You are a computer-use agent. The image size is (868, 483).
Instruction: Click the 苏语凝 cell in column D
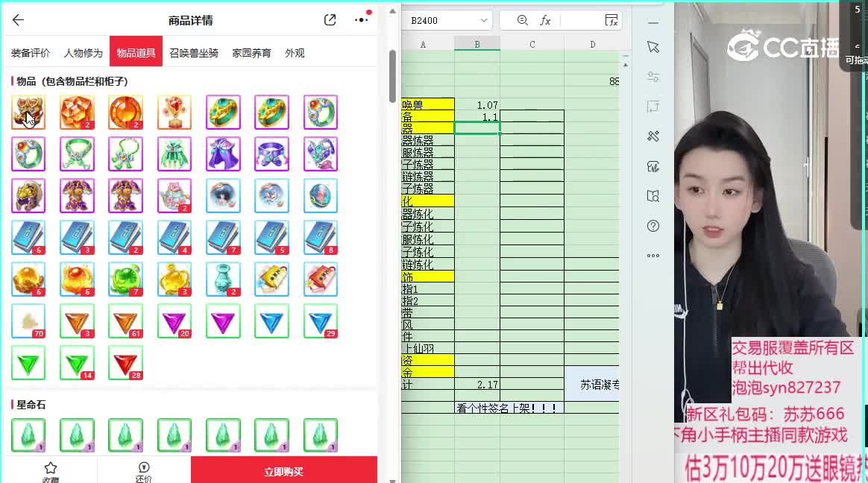tap(592, 384)
